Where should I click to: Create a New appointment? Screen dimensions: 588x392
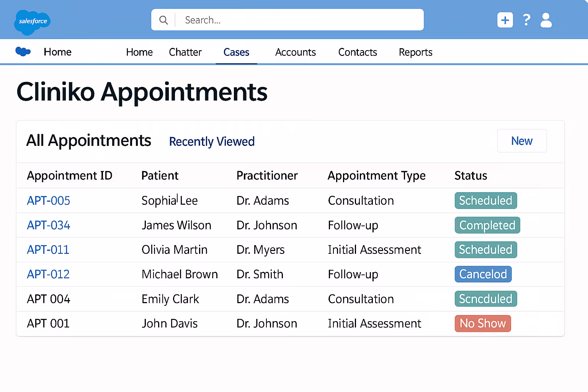click(x=522, y=141)
